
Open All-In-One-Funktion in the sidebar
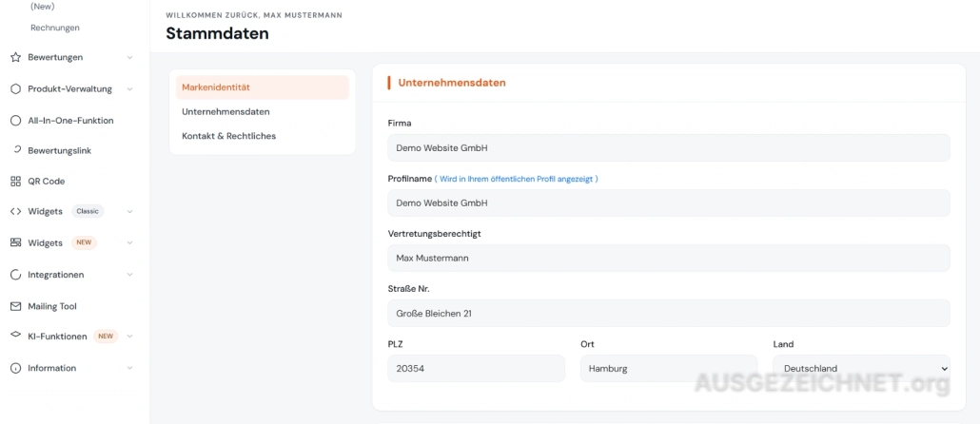[70, 121]
